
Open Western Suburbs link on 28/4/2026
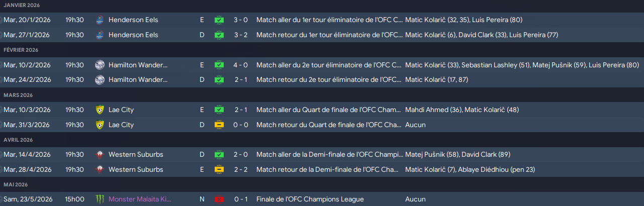[136, 170]
